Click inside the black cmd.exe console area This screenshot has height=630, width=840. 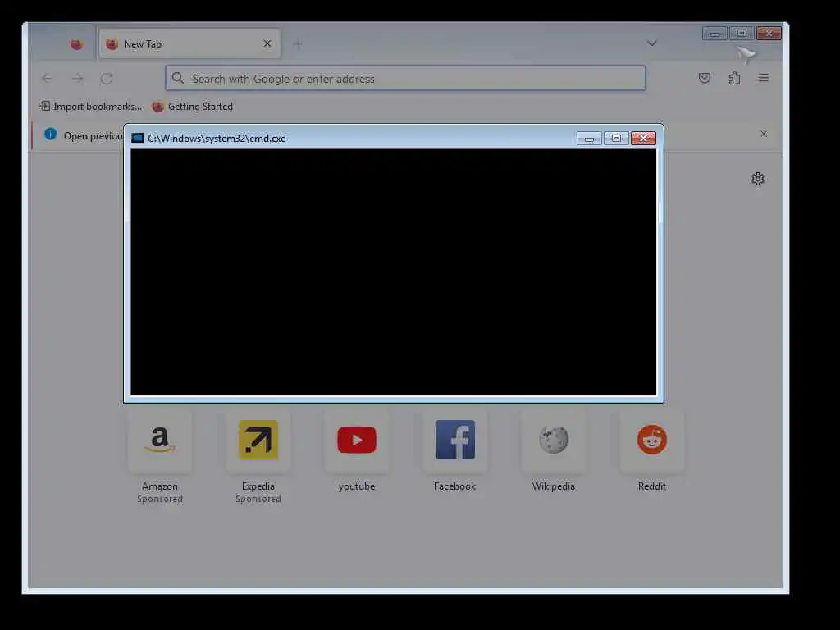click(393, 272)
